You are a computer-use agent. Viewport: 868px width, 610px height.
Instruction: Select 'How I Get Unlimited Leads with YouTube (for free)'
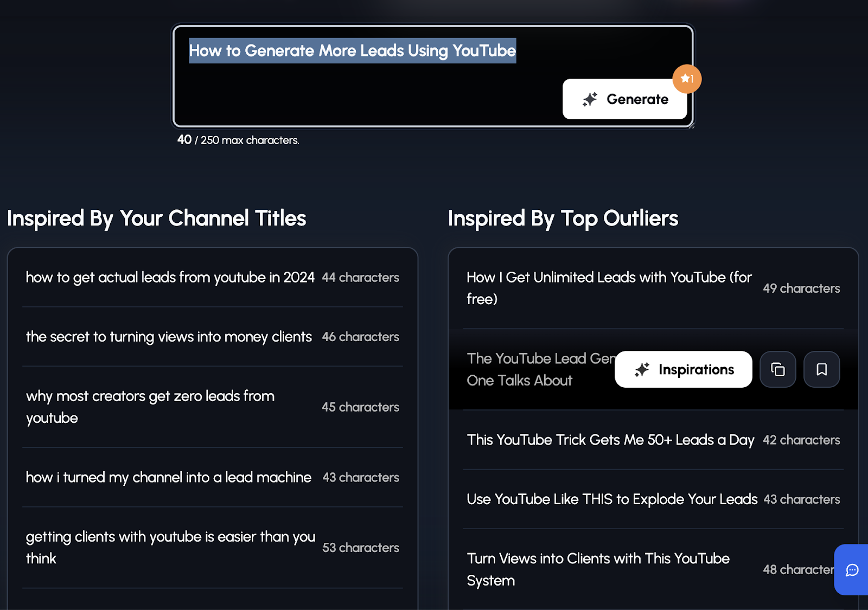click(609, 288)
